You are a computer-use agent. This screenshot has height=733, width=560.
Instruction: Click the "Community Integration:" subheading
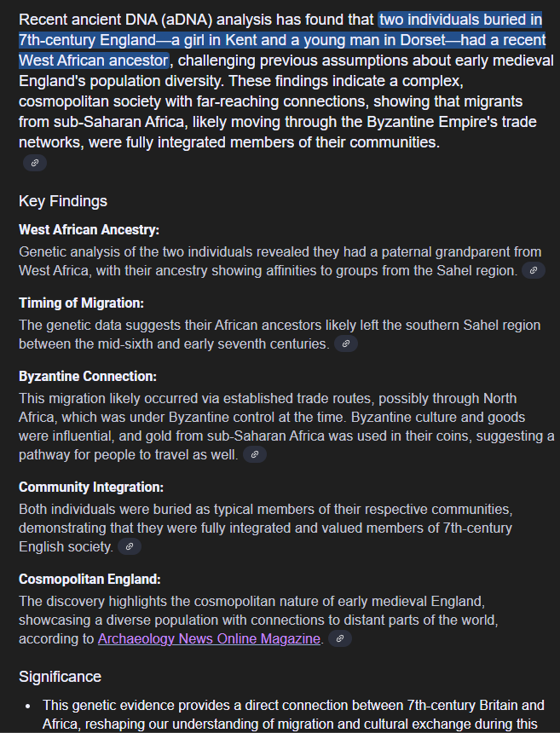tap(91, 488)
